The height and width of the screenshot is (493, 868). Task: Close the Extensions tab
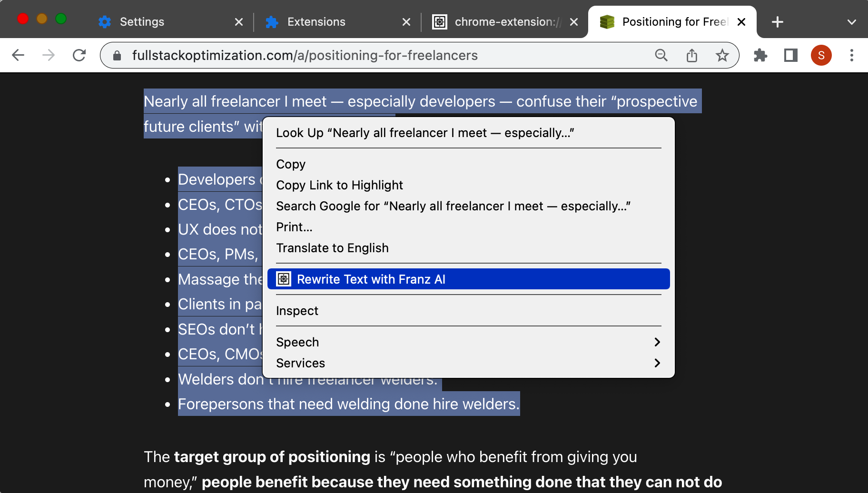[x=406, y=22]
